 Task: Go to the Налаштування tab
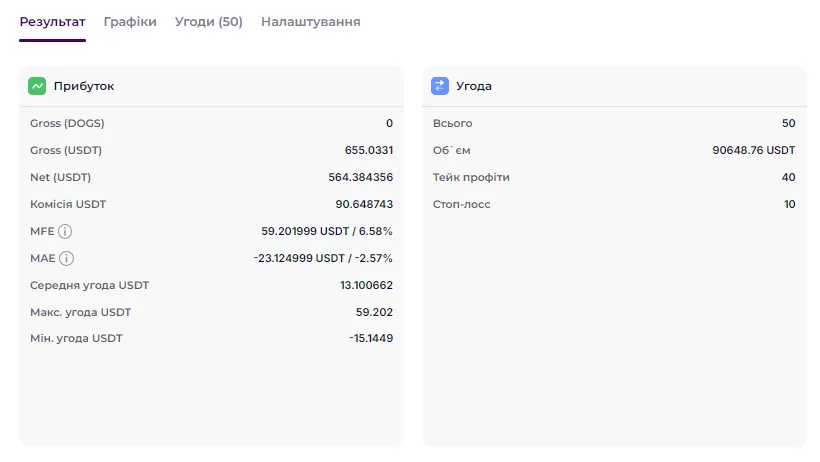click(311, 22)
